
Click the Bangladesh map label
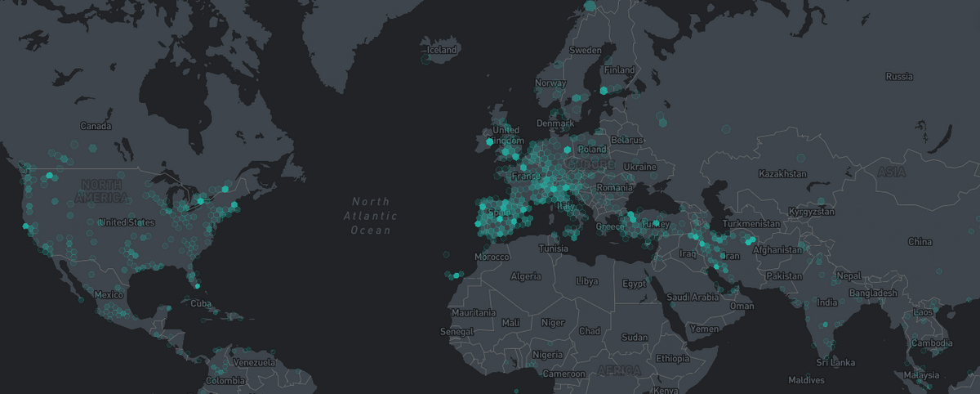click(x=872, y=293)
